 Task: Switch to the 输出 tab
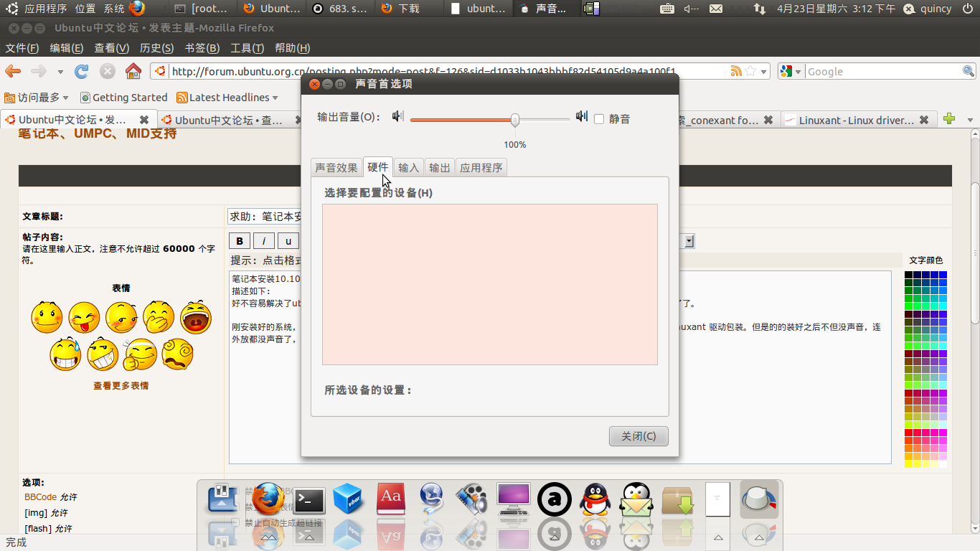coord(440,167)
